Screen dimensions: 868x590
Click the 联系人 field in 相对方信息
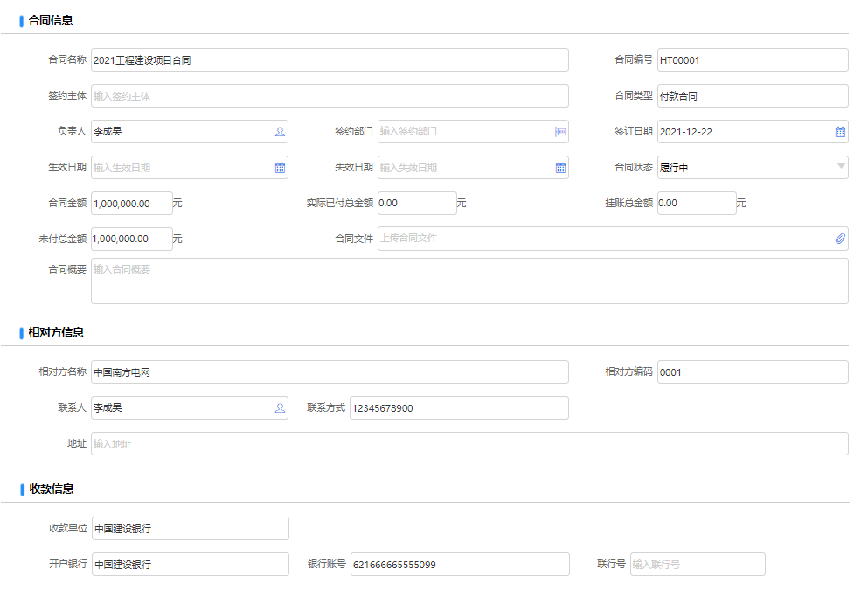tap(190, 408)
